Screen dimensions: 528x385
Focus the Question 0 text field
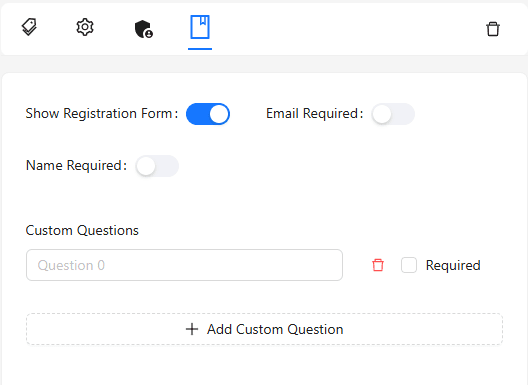[x=185, y=265]
